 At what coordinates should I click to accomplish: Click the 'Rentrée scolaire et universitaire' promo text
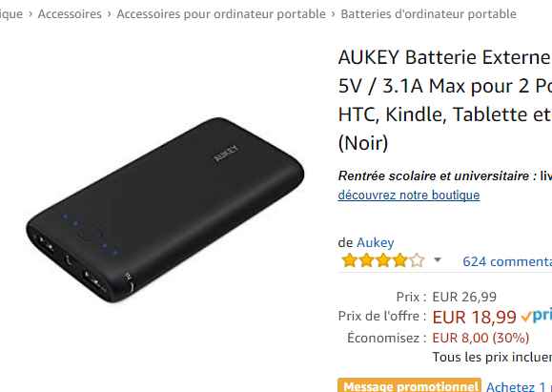click(434, 175)
